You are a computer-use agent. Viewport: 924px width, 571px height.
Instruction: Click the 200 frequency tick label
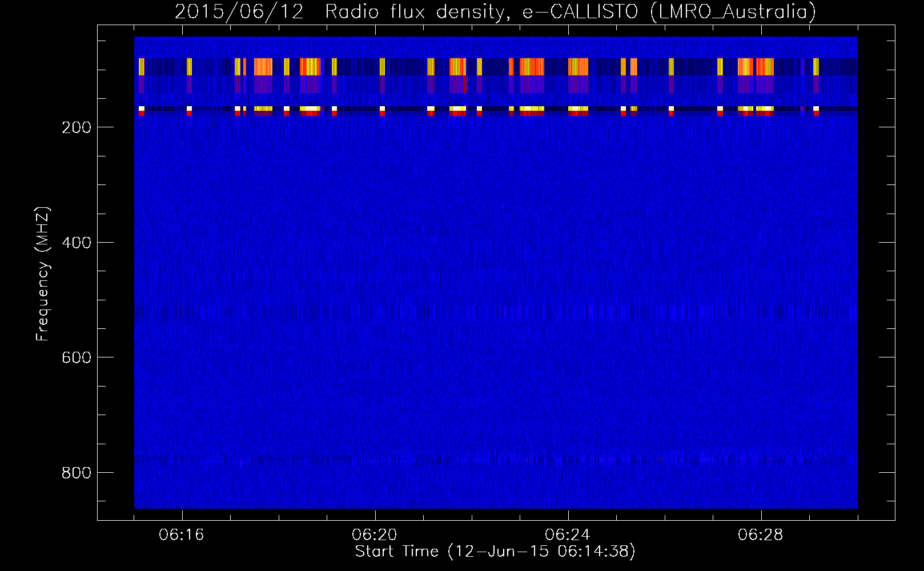point(77,127)
